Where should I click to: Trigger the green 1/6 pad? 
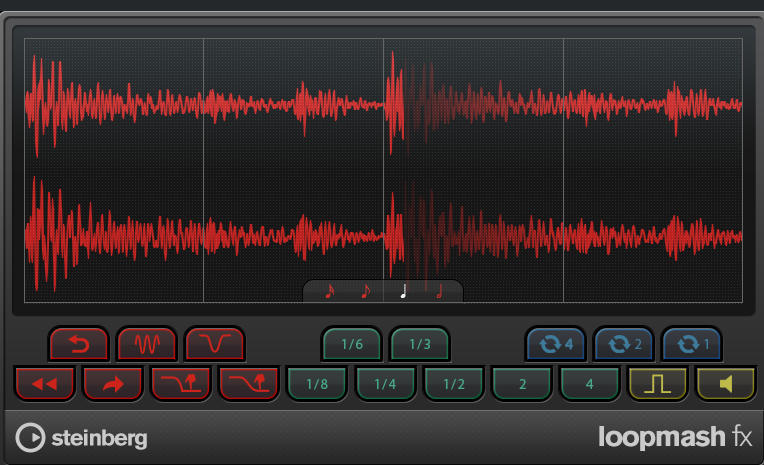click(x=351, y=344)
